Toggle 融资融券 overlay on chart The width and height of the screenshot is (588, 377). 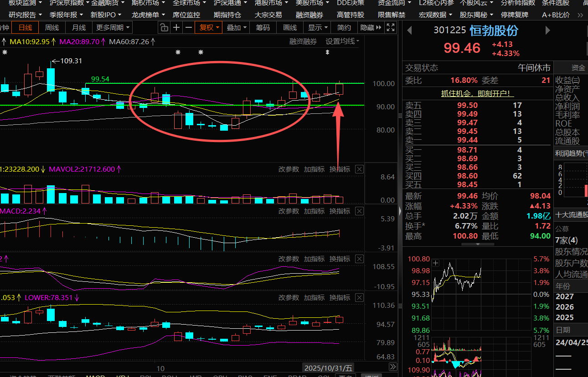[303, 41]
